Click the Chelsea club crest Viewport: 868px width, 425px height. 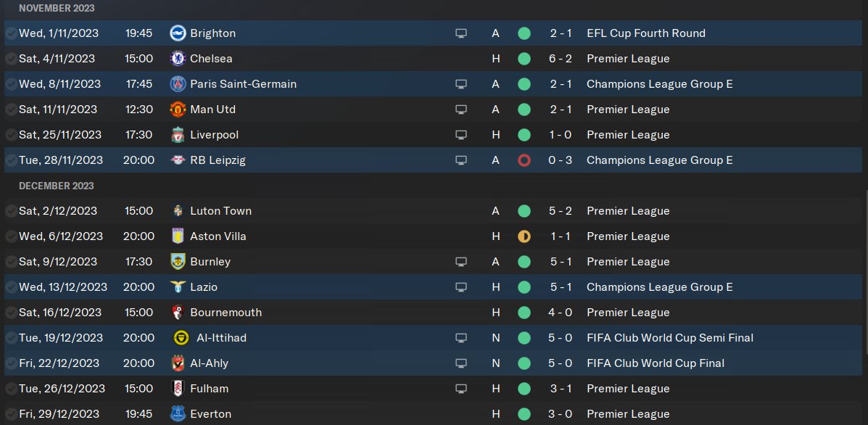(x=178, y=59)
